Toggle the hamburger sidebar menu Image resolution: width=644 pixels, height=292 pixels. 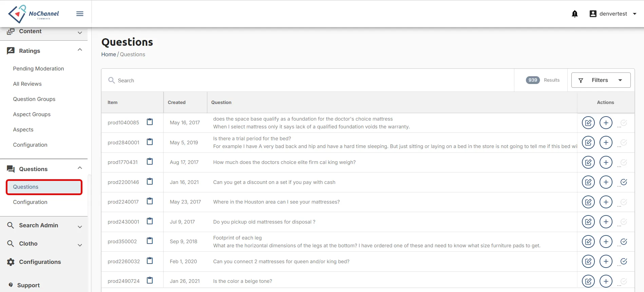point(80,14)
